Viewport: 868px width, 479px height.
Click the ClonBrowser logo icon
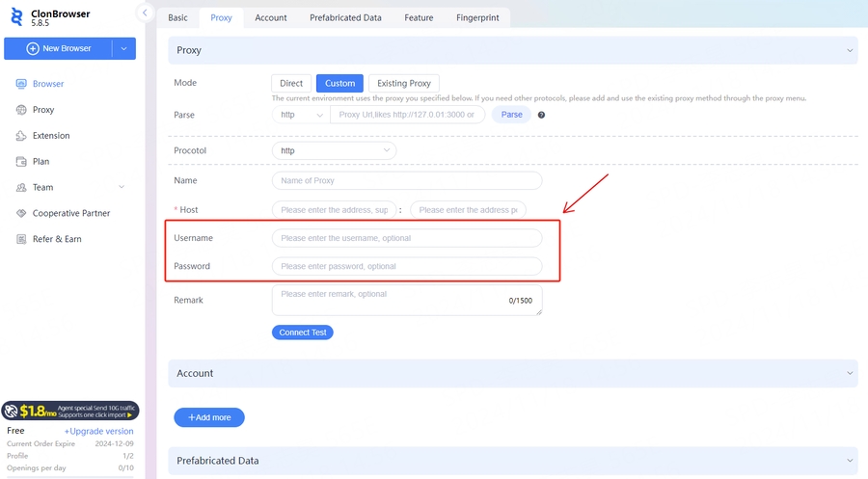pyautogui.click(x=16, y=18)
